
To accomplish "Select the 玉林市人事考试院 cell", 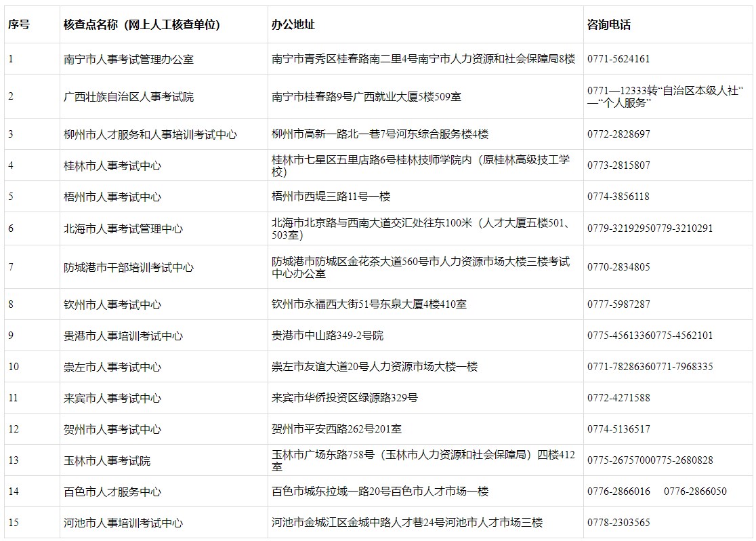I will (x=107, y=461).
